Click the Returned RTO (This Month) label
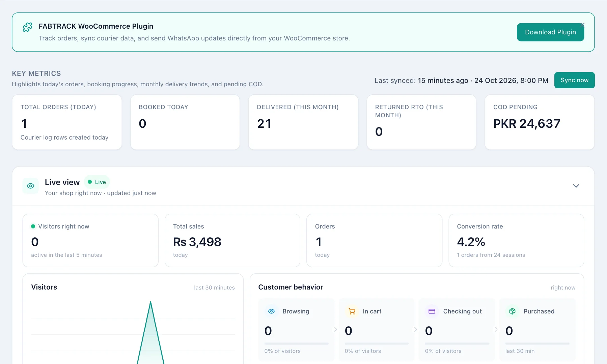 [409, 111]
